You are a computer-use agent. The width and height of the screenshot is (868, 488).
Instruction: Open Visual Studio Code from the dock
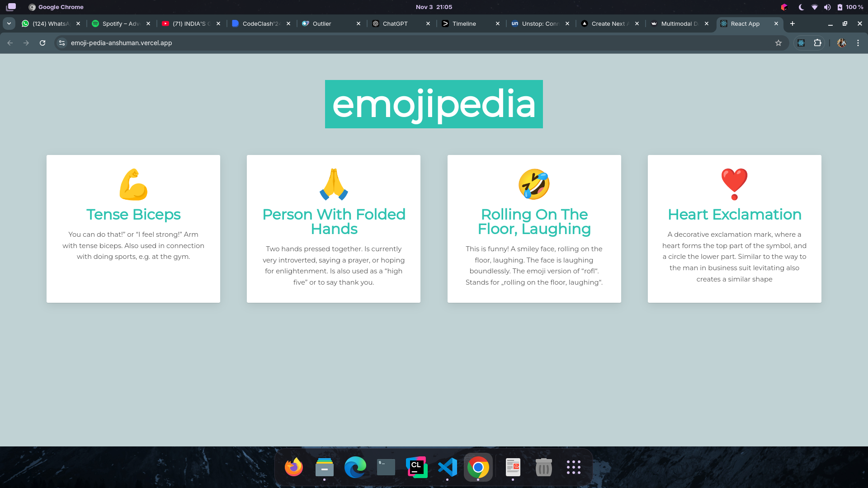[447, 467]
